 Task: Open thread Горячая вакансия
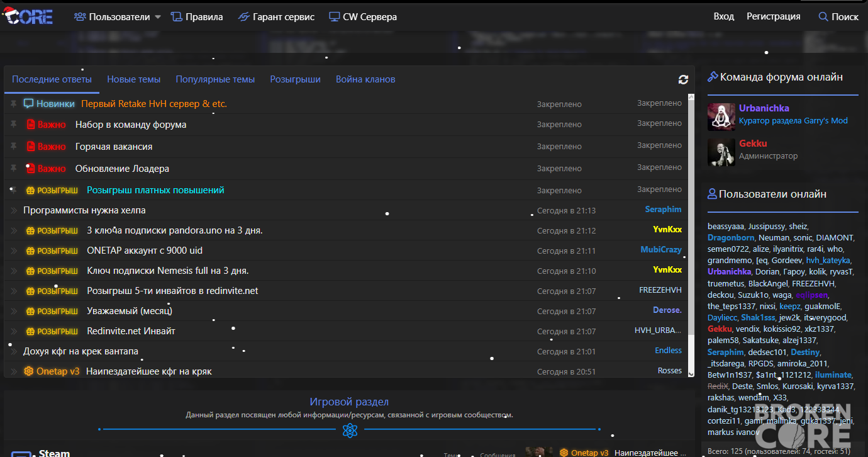coord(114,147)
